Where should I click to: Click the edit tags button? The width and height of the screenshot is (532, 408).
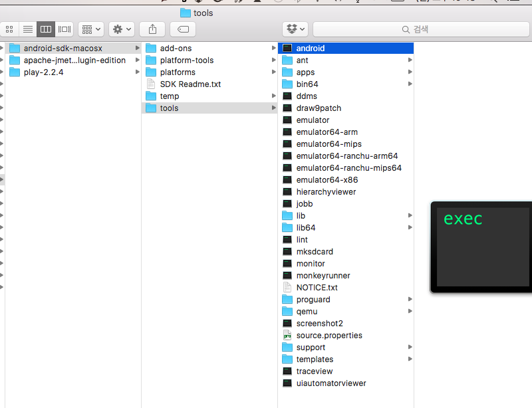(183, 29)
